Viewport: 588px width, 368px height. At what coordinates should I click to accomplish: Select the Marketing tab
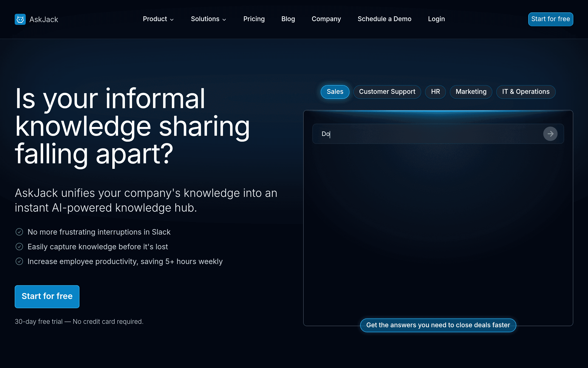click(471, 92)
